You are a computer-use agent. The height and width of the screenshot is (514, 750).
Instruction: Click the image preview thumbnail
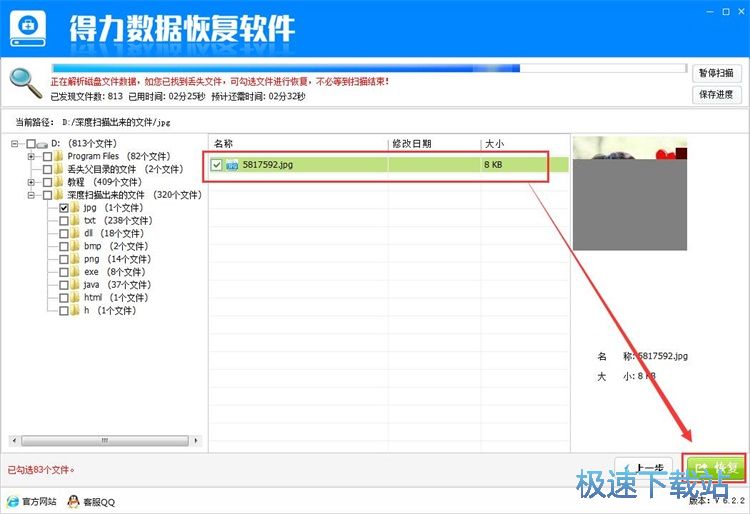pos(630,193)
